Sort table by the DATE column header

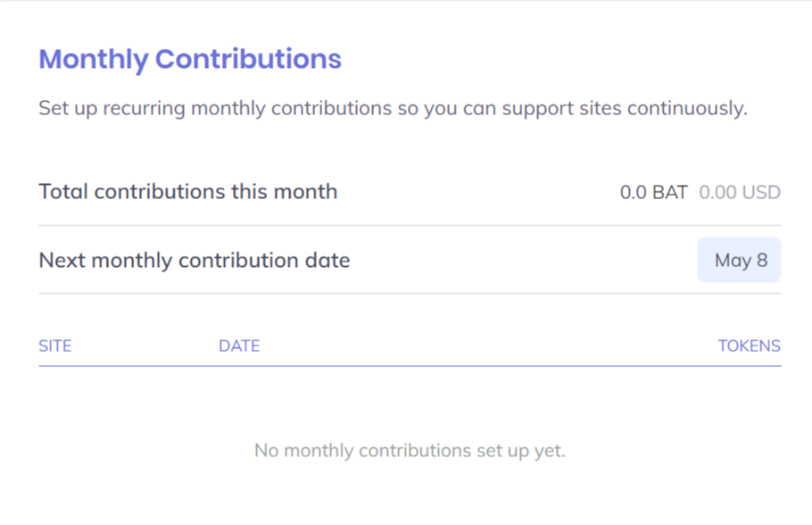tap(239, 346)
